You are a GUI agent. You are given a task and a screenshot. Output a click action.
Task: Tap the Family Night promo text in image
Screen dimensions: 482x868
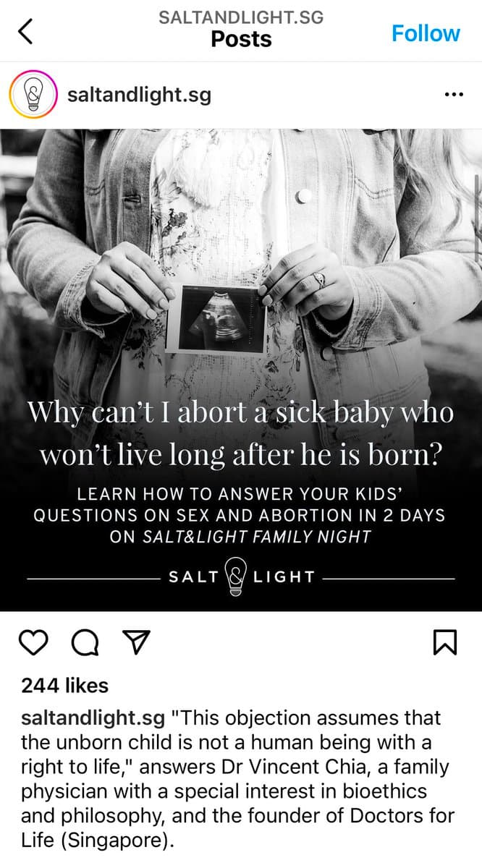coord(240,516)
